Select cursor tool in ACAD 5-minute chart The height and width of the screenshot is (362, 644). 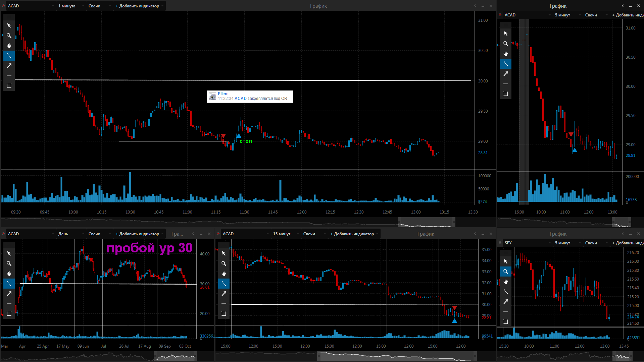click(x=506, y=34)
